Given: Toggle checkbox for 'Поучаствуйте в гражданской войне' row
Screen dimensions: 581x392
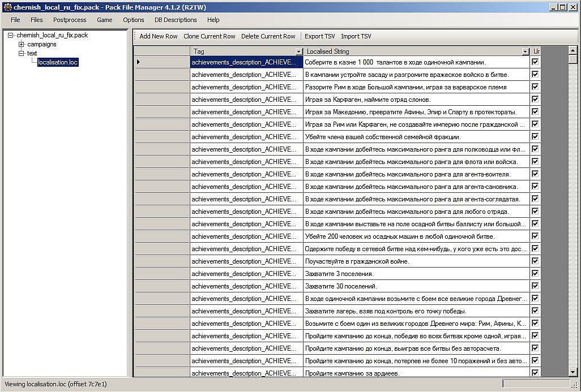Looking at the screenshot, I should 535,261.
